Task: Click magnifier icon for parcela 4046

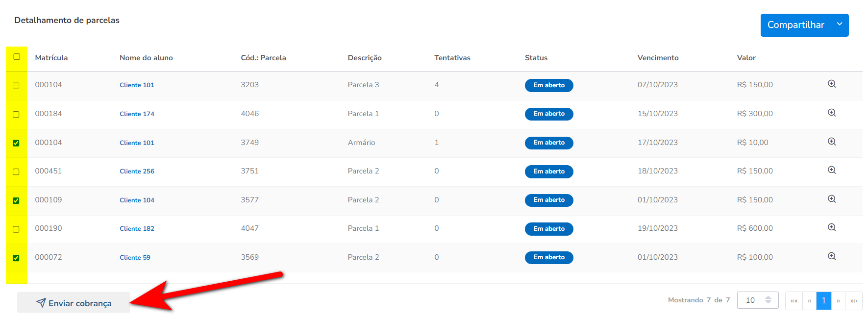Action: [x=831, y=113]
